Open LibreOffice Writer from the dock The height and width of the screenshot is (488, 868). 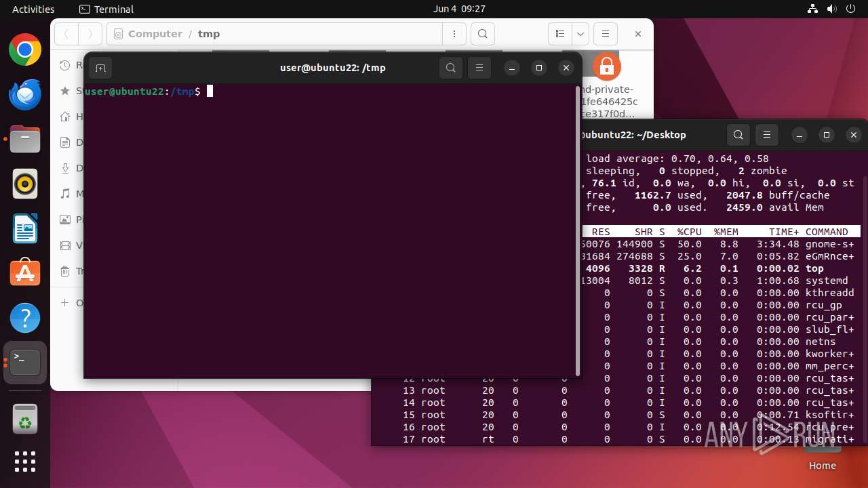click(x=25, y=228)
